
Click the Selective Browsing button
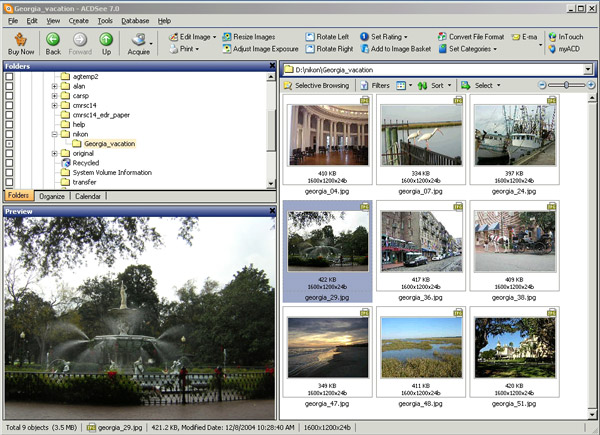pyautogui.click(x=320, y=86)
